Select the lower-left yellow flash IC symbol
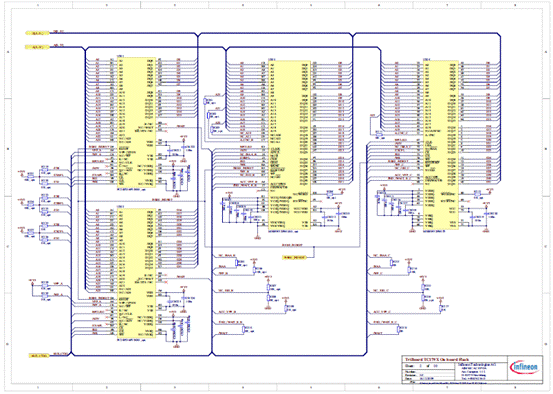This screenshot has height=394, width=553. 136,273
